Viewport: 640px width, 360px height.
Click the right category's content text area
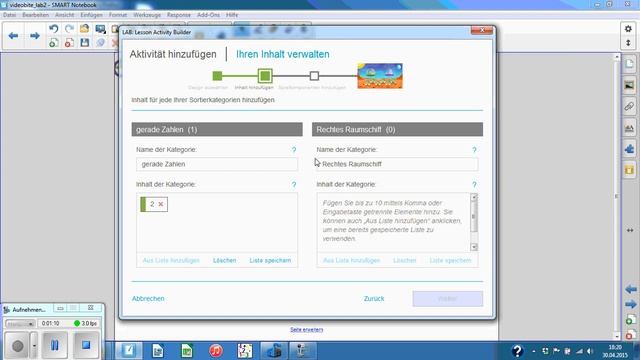tap(393, 222)
